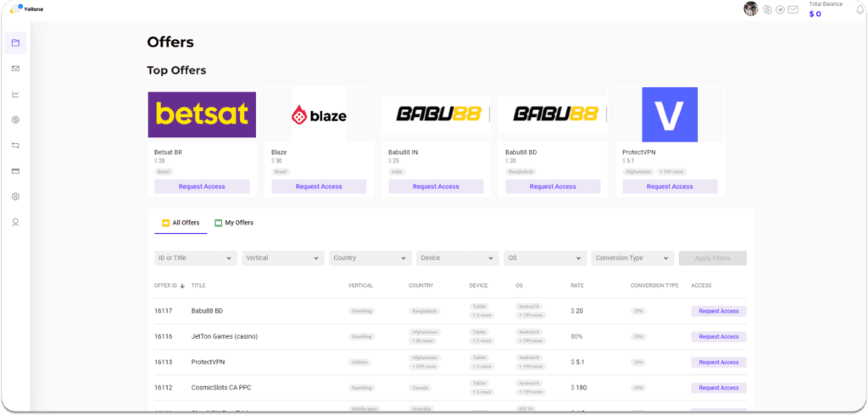Click 'Babu88 BD' title in table
Image resolution: width=868 pixels, height=415 pixels.
tap(207, 311)
